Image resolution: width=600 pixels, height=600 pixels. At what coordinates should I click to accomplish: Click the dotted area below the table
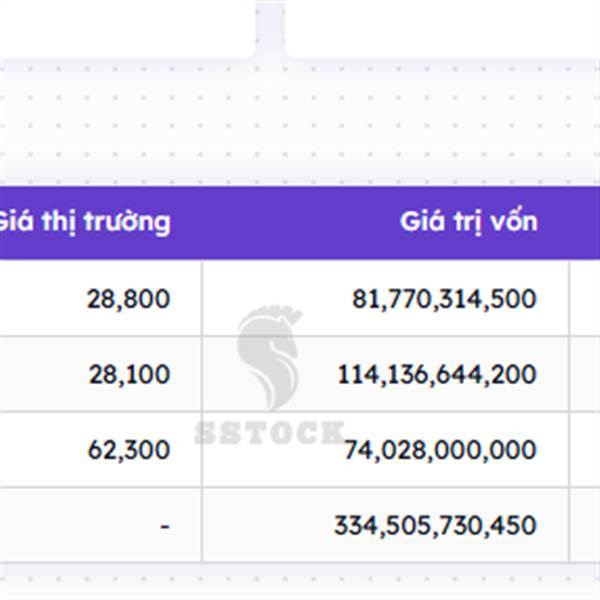[x=300, y=582]
